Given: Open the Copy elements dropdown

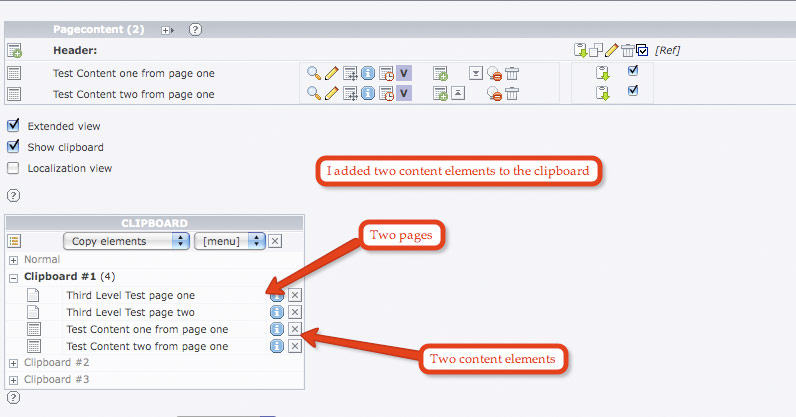Looking at the screenshot, I should pyautogui.click(x=125, y=241).
